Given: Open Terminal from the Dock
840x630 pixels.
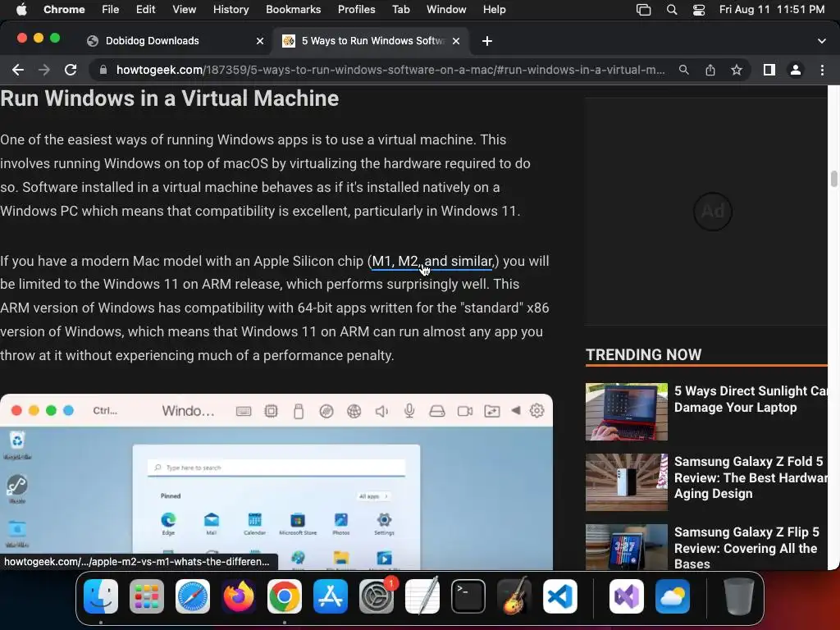Looking at the screenshot, I should pyautogui.click(x=468, y=596).
